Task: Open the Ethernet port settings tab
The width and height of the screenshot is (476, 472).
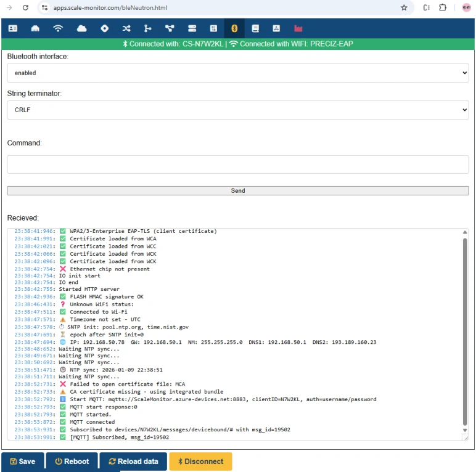Action: [35, 28]
